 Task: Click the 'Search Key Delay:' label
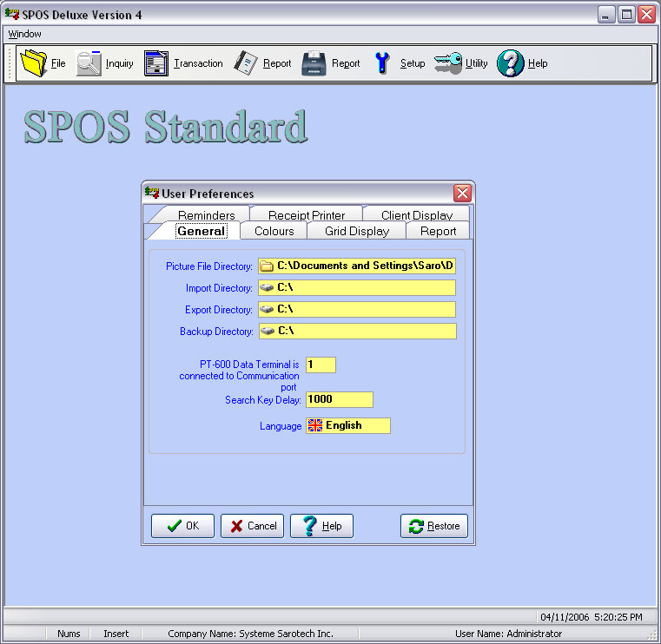pyautogui.click(x=262, y=400)
